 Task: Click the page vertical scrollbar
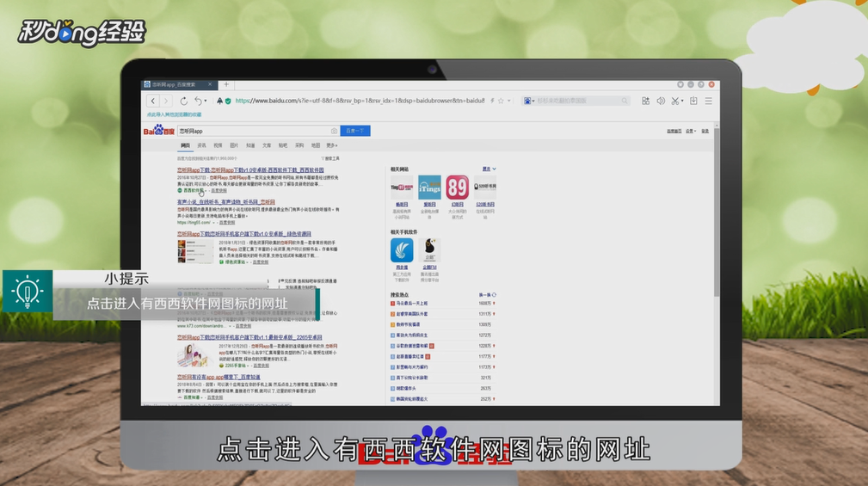(717, 213)
